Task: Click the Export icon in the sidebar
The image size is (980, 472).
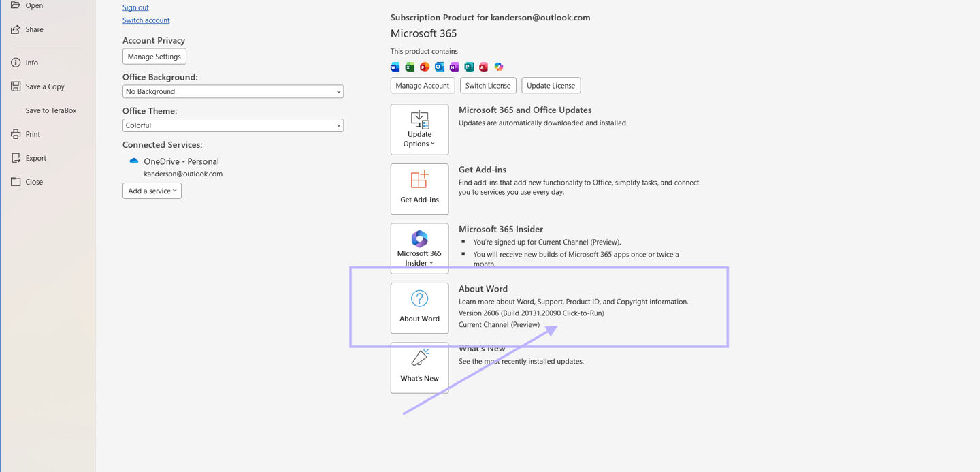Action: tap(16, 158)
